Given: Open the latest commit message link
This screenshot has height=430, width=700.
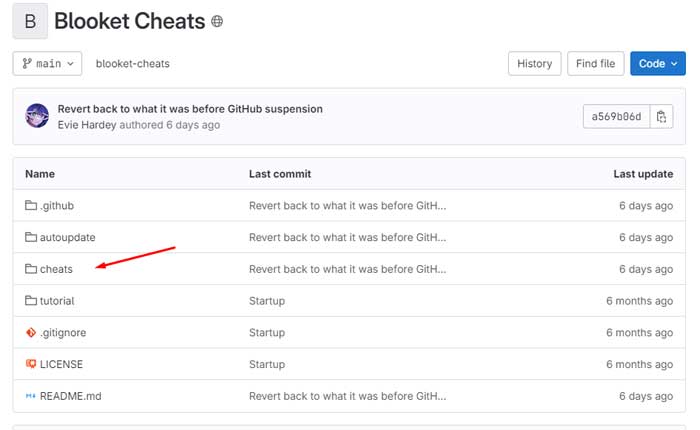Looking at the screenshot, I should click(x=190, y=108).
